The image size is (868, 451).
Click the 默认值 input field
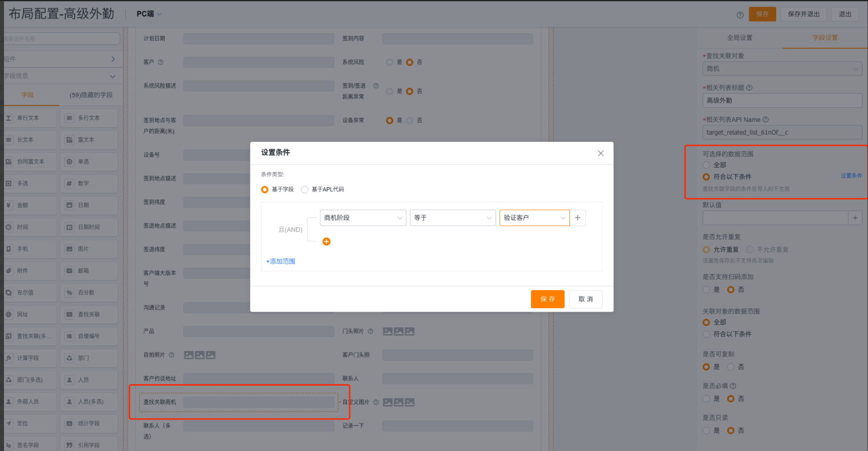775,218
